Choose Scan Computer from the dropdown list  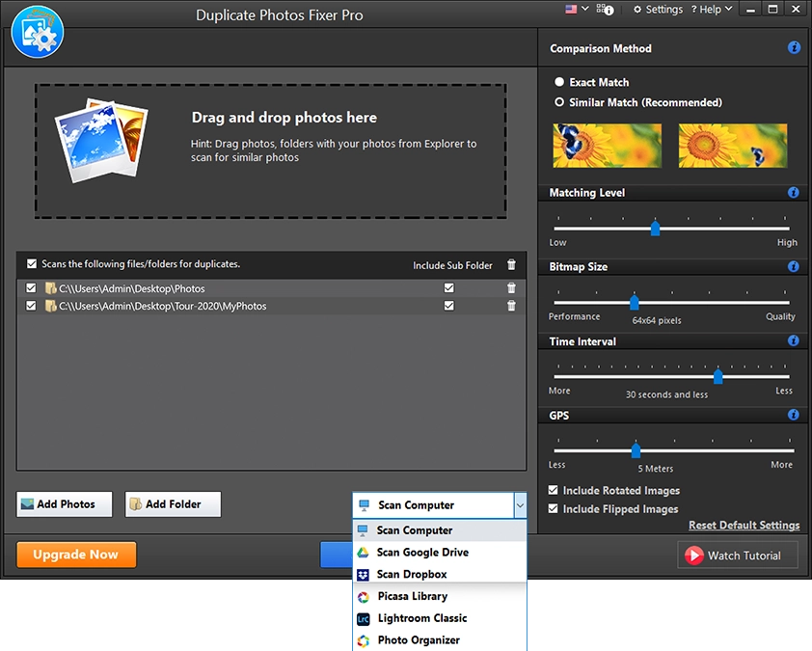point(440,530)
